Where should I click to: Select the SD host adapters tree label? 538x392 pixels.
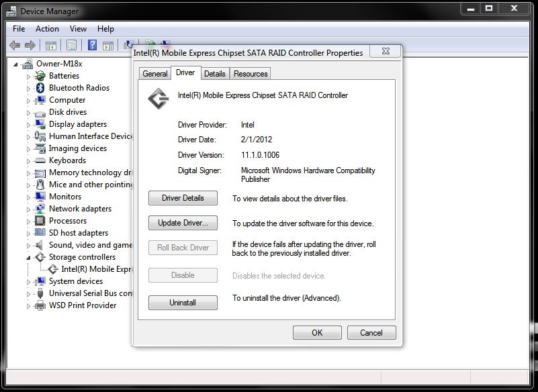[79, 233]
